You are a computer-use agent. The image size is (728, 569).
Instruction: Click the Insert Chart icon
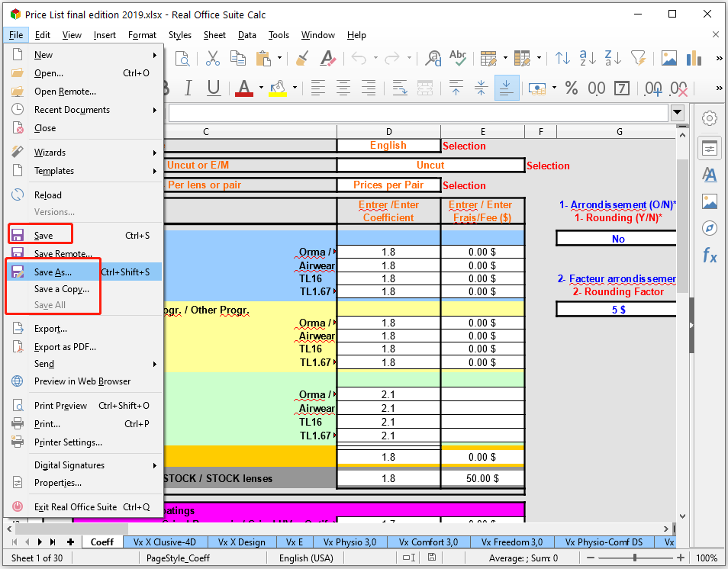(x=694, y=59)
